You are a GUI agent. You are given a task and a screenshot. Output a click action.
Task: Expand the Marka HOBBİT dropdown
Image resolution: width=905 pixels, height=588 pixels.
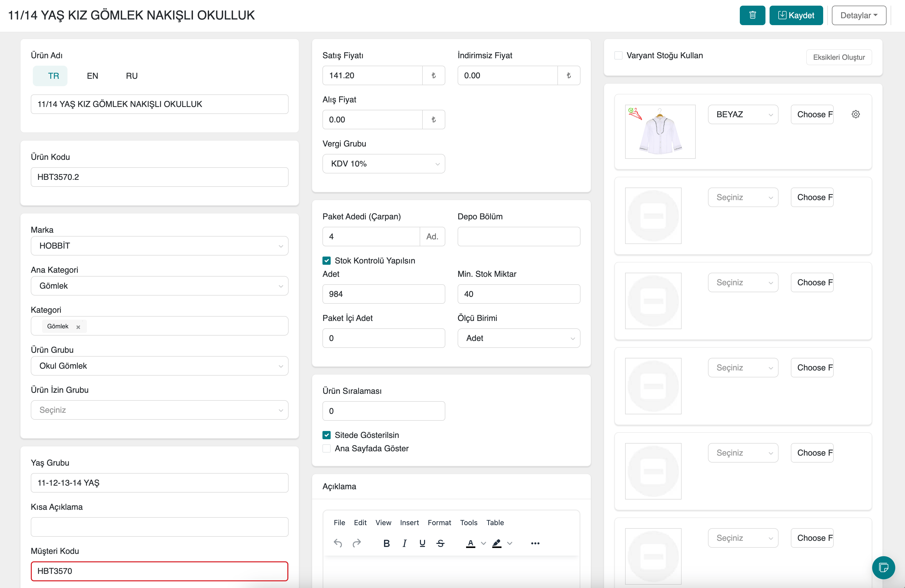tap(159, 246)
